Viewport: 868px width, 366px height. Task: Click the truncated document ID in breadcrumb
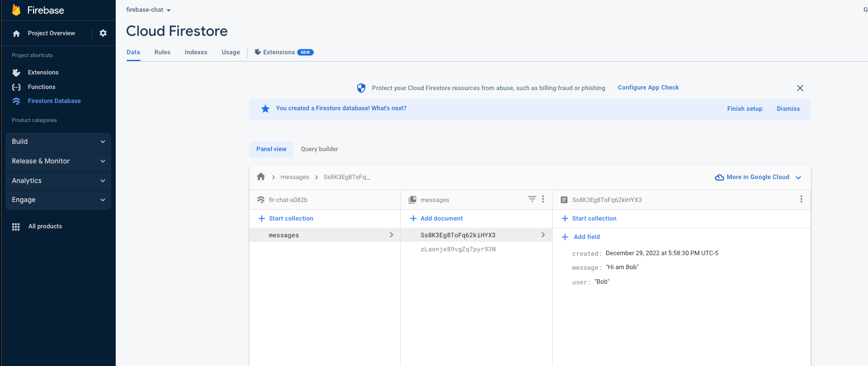click(x=347, y=177)
